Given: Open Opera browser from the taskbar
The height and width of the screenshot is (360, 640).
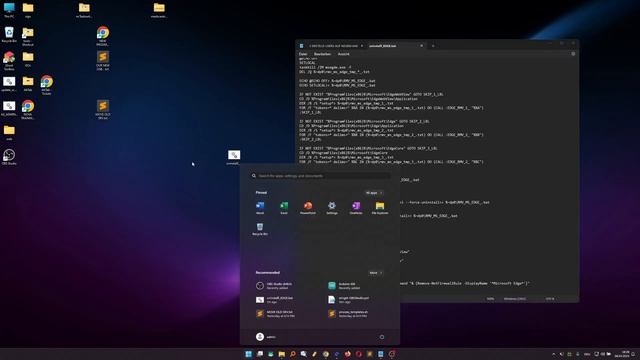Looking at the screenshot, I should [x=359, y=354].
